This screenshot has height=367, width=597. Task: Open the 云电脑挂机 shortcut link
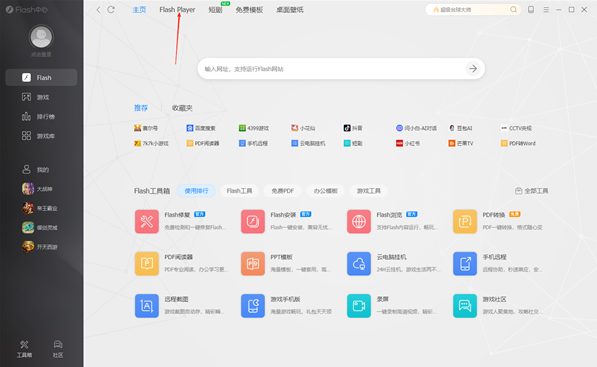[308, 144]
